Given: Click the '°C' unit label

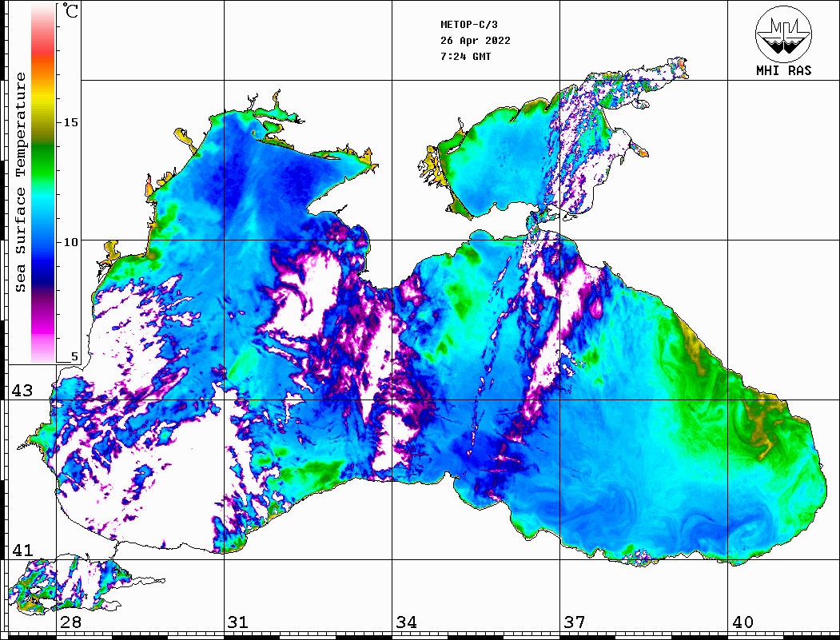Looking at the screenshot, I should (x=70, y=10).
